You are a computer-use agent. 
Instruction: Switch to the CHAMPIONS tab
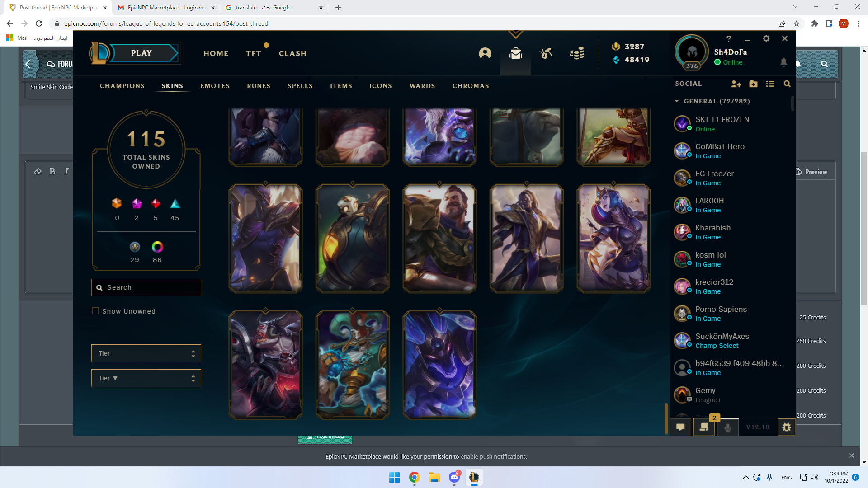(122, 86)
